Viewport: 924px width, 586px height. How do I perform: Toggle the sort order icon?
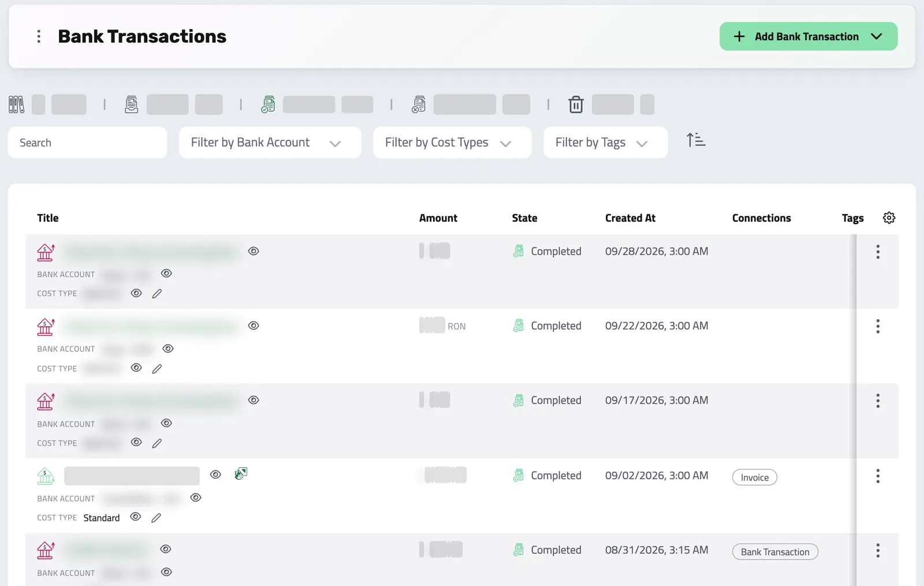[x=696, y=140]
